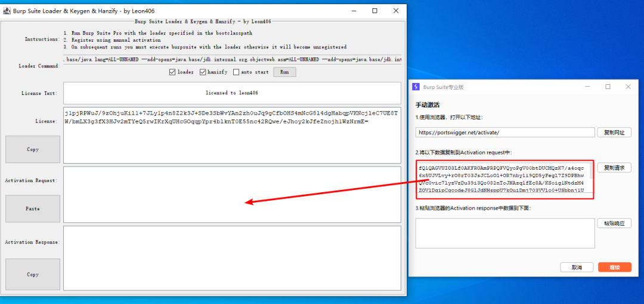The image size is (644, 304).
Task: Click the Burp Suite专业版 title text
Action: tap(444, 87)
